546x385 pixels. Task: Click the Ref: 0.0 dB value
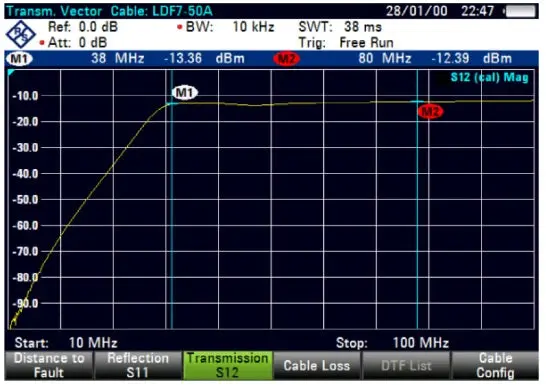click(x=83, y=27)
